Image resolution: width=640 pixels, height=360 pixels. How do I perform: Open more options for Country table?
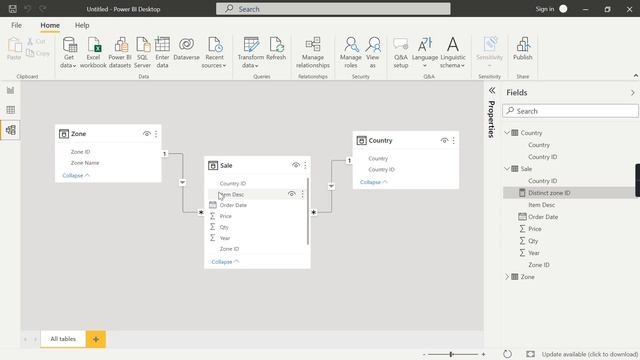click(453, 140)
